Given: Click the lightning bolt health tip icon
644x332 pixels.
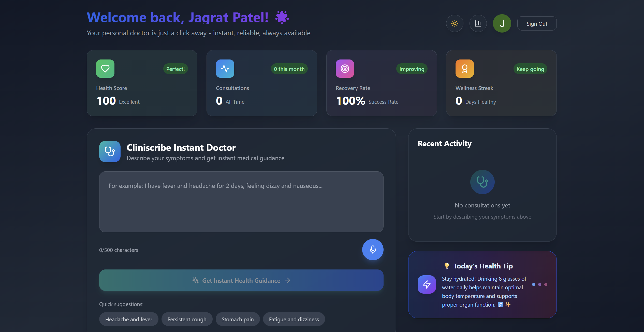Looking at the screenshot, I should (427, 284).
